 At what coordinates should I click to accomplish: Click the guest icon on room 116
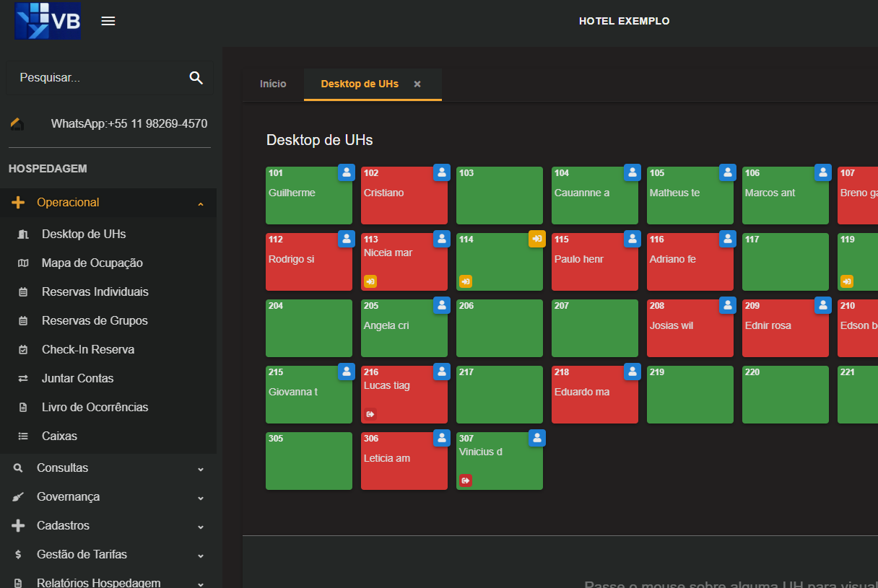tap(728, 239)
